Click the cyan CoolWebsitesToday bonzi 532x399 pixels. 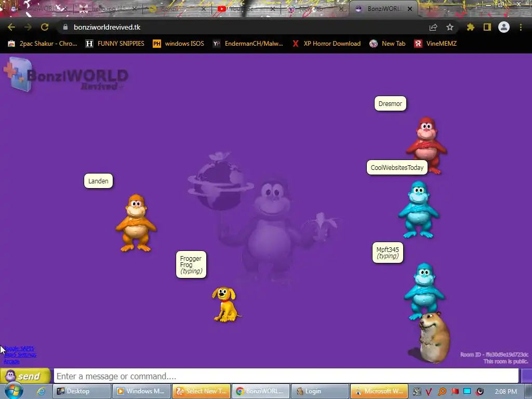tap(419, 209)
